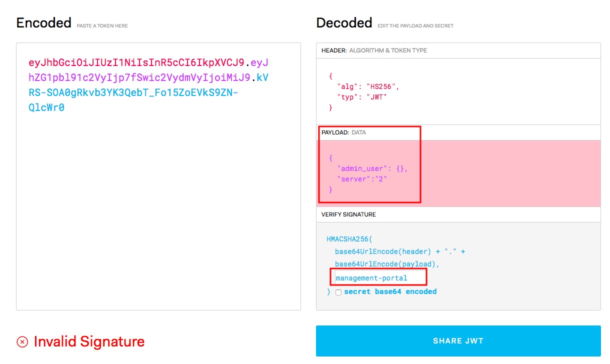This screenshot has width=610, height=364.
Task: Click the "admin_user": {} payload line
Action: 372,168
